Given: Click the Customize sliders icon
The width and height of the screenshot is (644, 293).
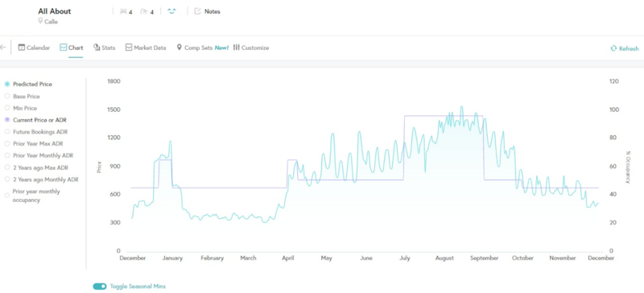Looking at the screenshot, I should 236,47.
